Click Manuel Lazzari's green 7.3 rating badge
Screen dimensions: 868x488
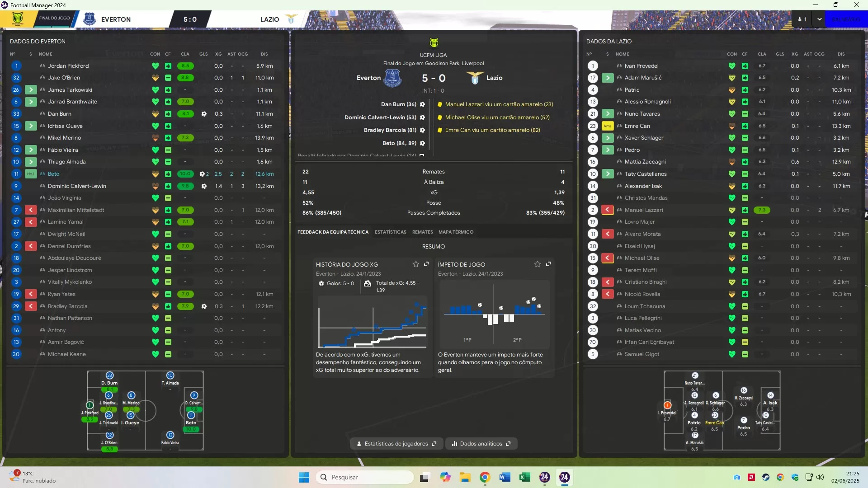tap(762, 210)
